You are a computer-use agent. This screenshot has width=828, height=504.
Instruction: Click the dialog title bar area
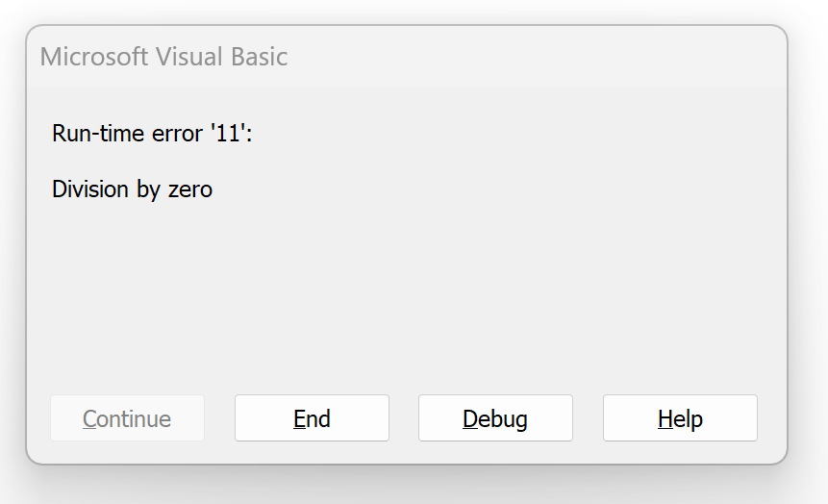(x=481, y=56)
